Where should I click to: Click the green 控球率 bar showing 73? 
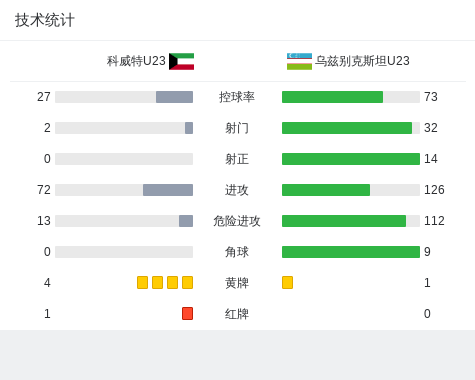[x=332, y=97]
